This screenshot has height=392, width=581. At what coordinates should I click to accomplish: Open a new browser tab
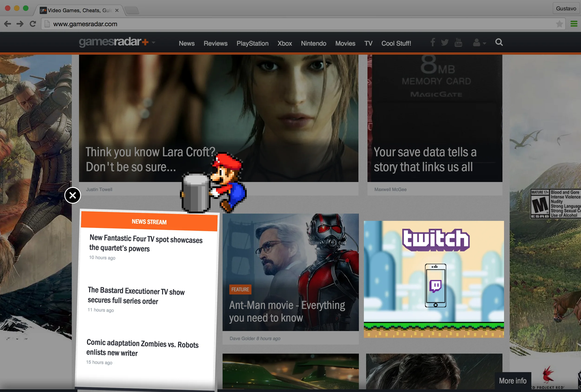pyautogui.click(x=132, y=10)
